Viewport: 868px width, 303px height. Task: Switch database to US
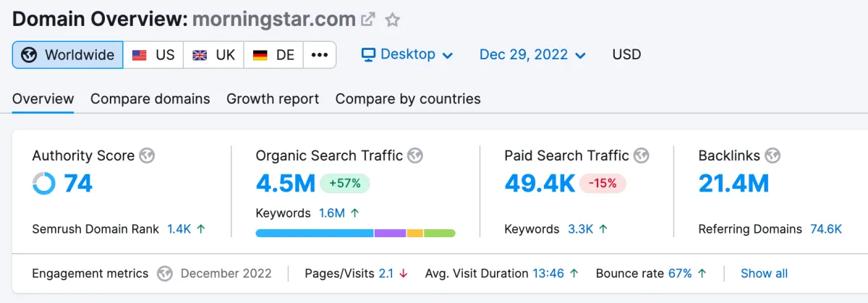coord(153,55)
